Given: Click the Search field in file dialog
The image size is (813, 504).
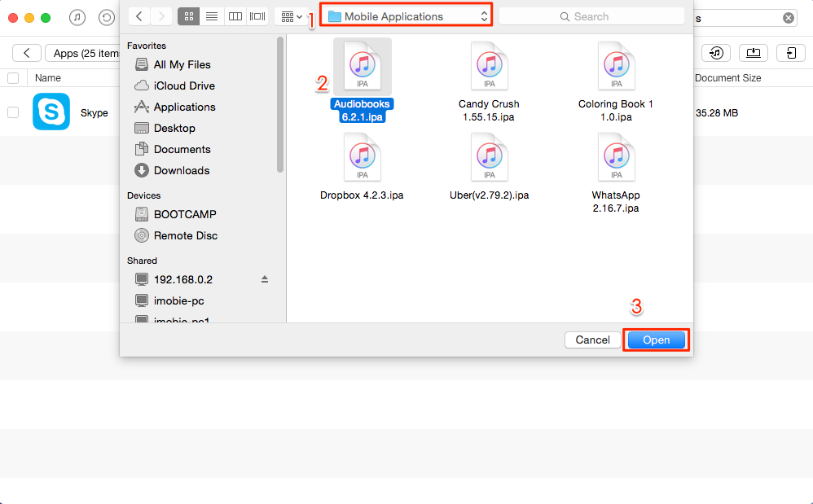Looking at the screenshot, I should point(591,16).
